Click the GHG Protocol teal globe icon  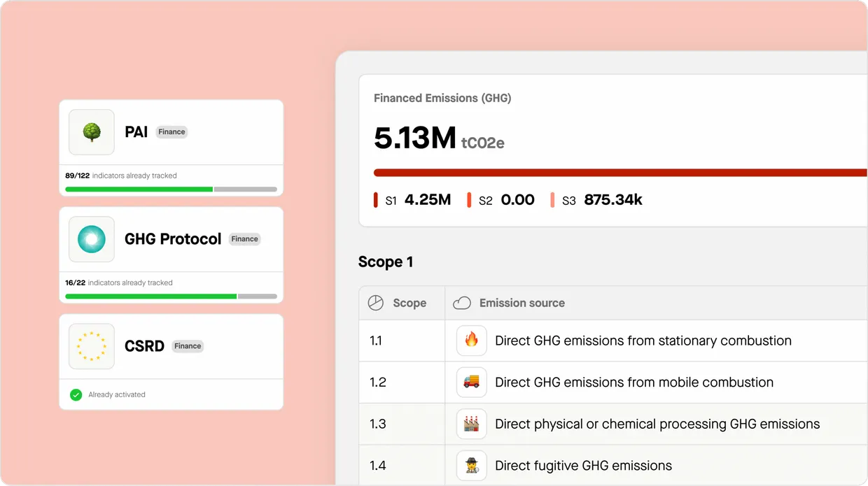point(92,239)
